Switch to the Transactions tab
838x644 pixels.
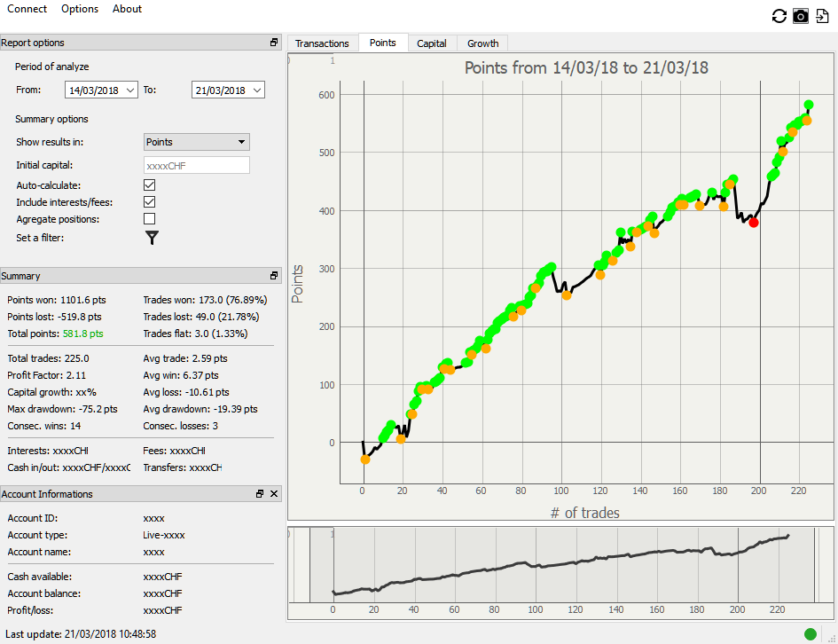pos(322,43)
